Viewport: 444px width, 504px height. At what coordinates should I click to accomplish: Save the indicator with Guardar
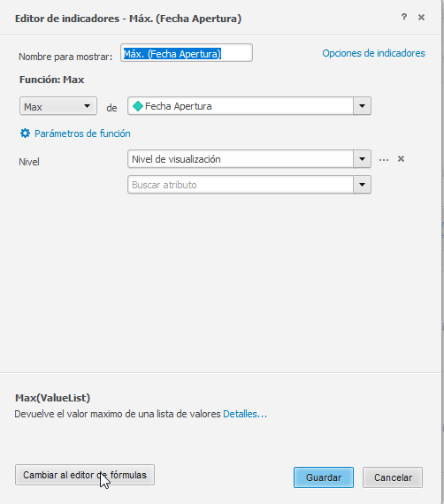(x=324, y=477)
